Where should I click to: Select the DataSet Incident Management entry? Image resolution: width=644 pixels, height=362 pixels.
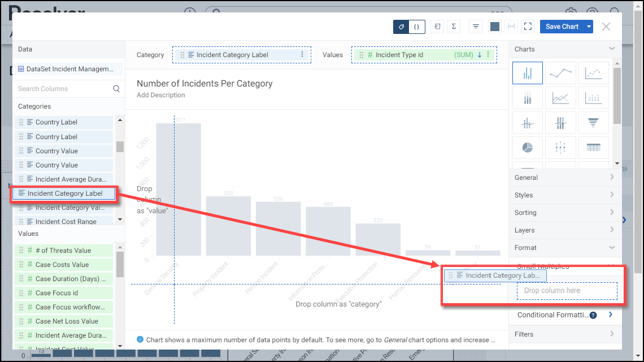pos(69,69)
